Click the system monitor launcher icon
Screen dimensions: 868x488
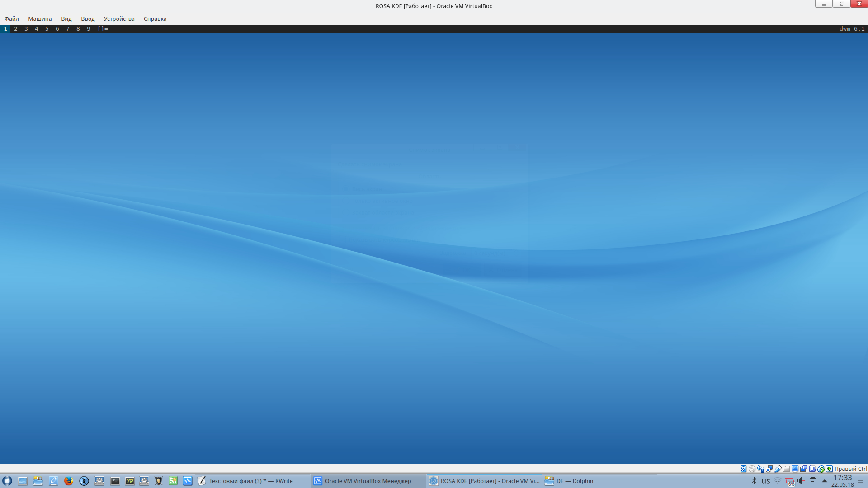130,481
